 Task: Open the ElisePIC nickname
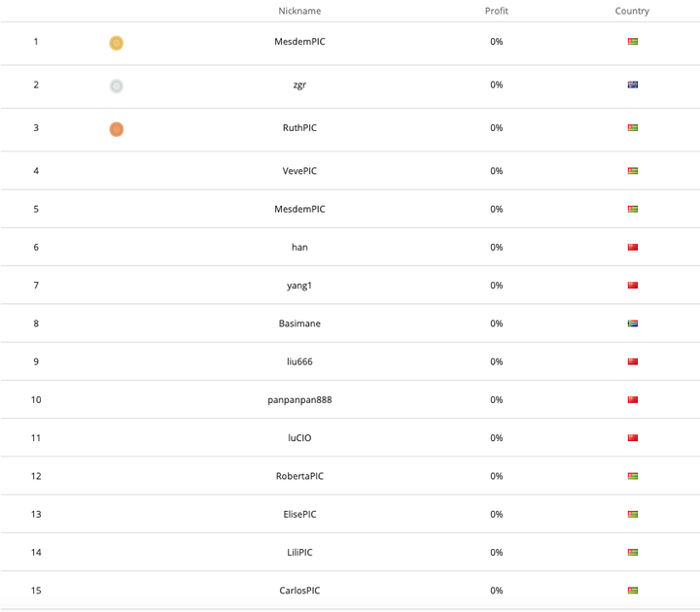click(x=299, y=514)
